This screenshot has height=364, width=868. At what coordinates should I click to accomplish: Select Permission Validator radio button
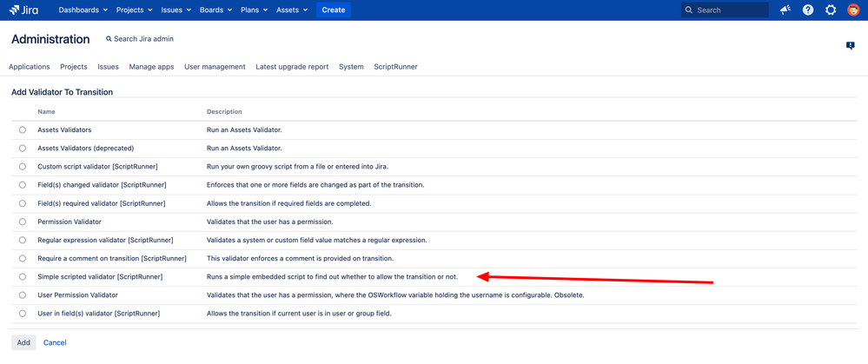coord(22,222)
